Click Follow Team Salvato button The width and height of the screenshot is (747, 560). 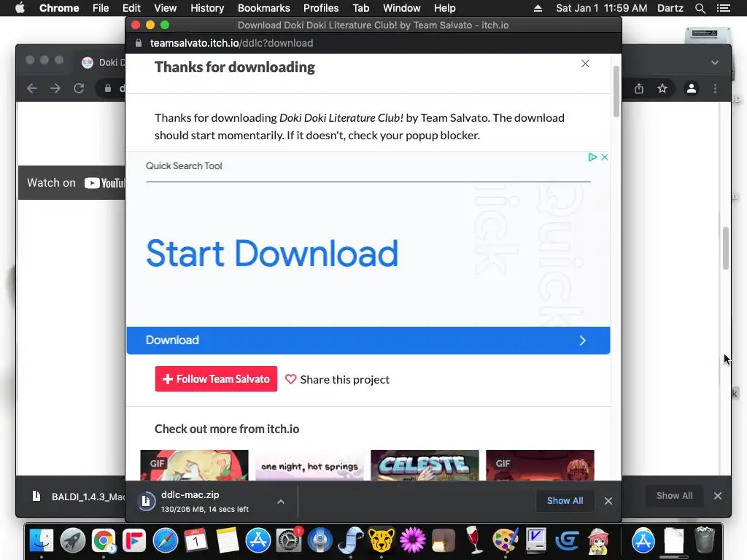pos(216,379)
